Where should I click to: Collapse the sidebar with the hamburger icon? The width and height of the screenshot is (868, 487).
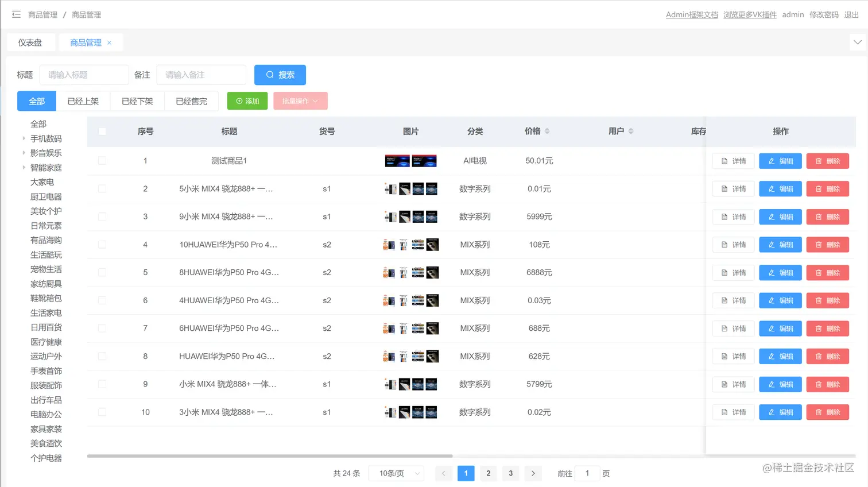(16, 14)
